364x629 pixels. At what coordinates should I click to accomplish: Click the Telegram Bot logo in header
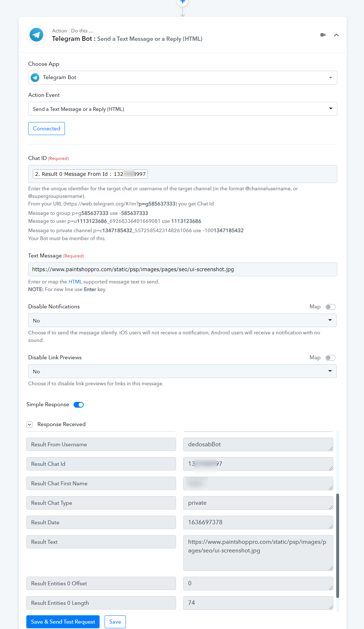tap(36, 35)
